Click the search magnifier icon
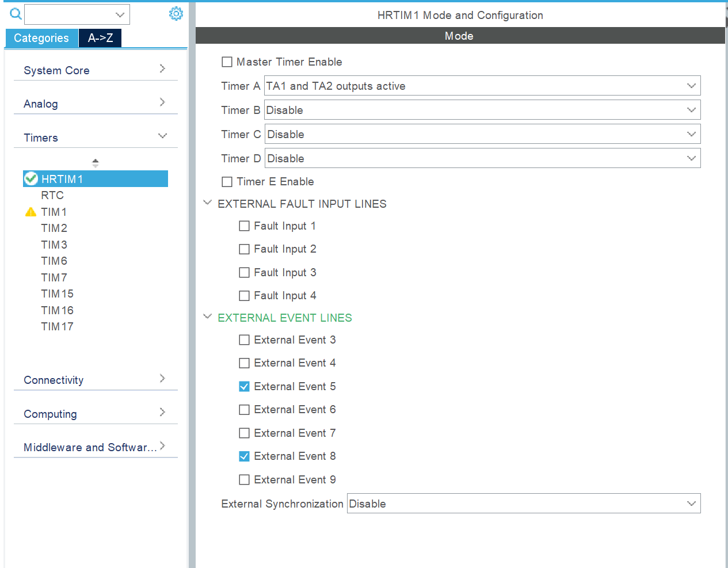 16,14
